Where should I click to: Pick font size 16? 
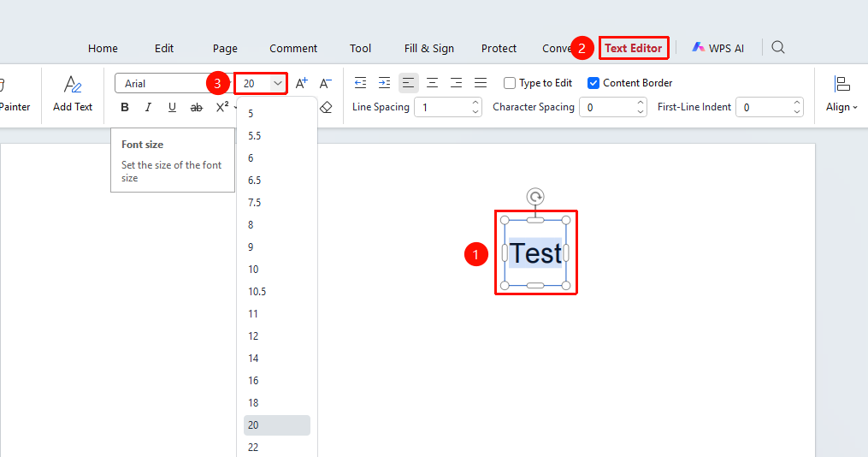[x=277, y=381]
